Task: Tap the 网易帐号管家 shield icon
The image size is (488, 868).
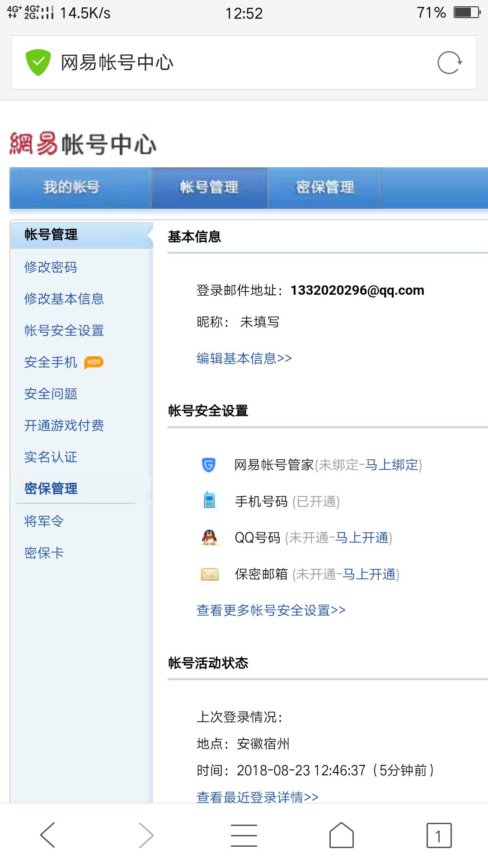Action: (209, 465)
